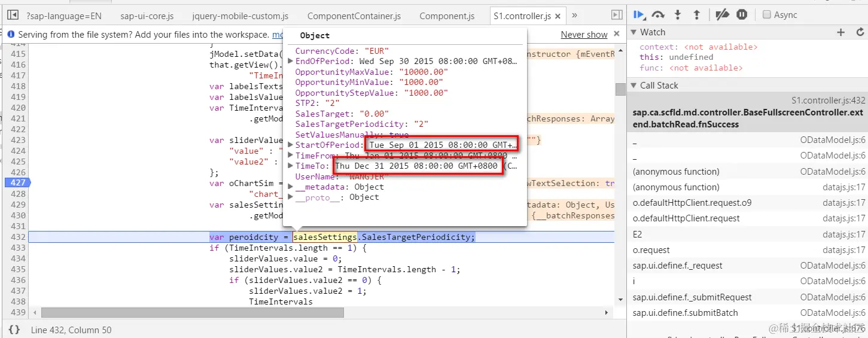Select the o.defaultHttpClient.request.o9 frame

(748, 203)
